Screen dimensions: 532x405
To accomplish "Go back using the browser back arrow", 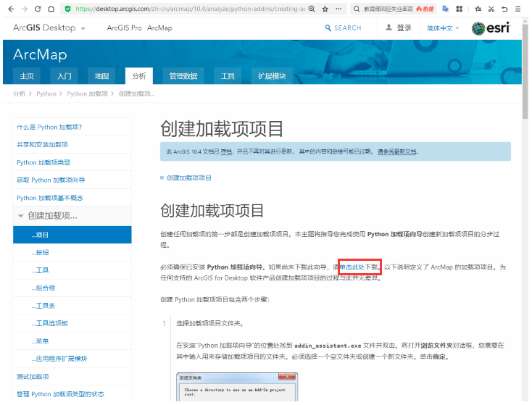I will click(11, 9).
